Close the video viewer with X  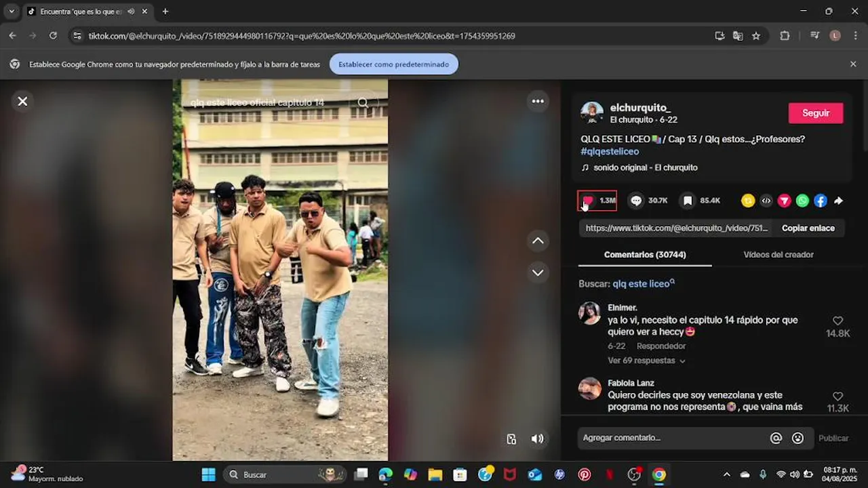[22, 101]
